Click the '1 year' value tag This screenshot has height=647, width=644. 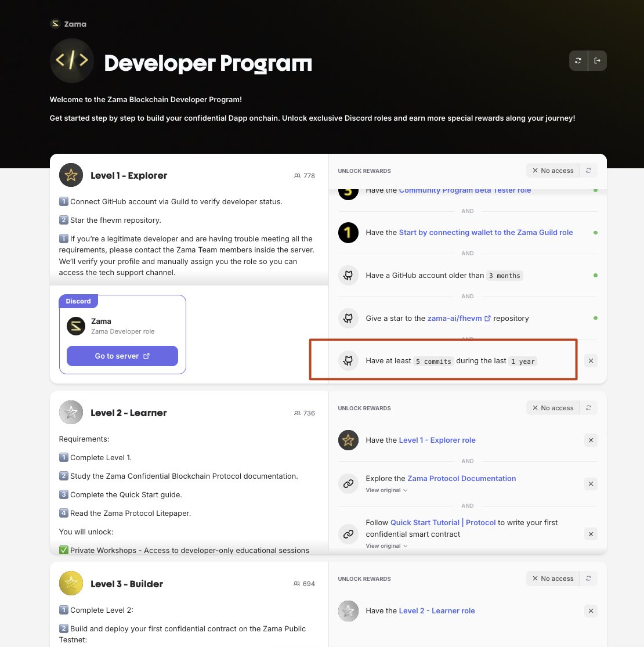[x=523, y=362]
